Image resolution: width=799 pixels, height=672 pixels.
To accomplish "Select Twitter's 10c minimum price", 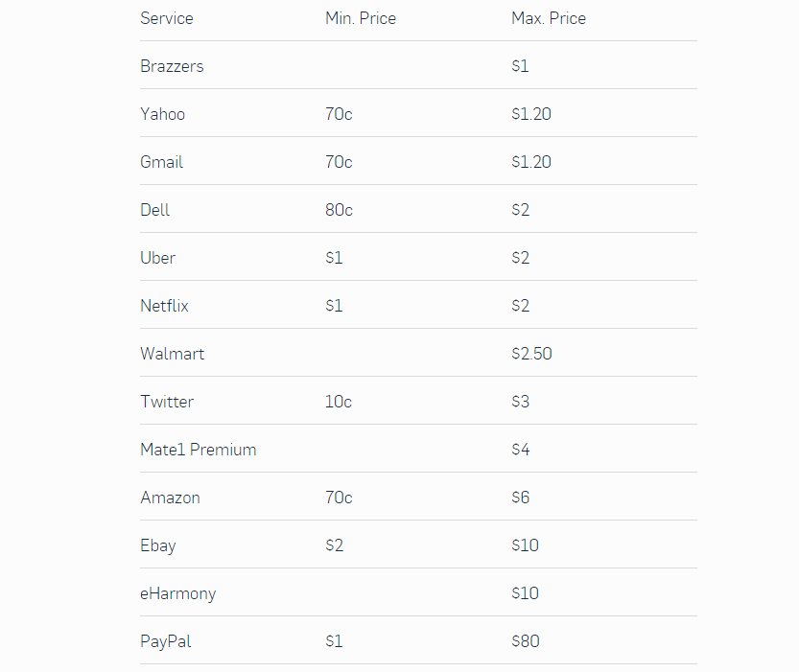I will pos(339,402).
